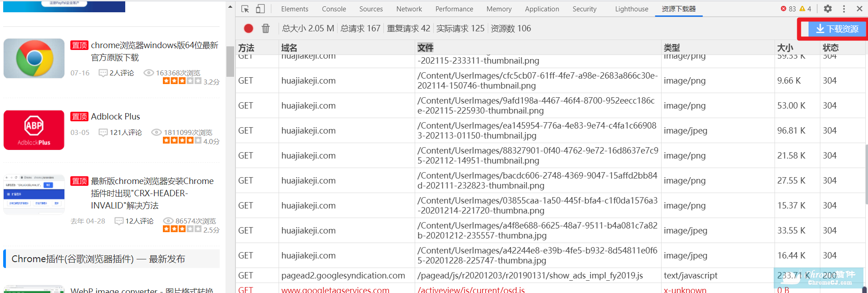Toggle the device toolbar icon
Image resolution: width=868 pixels, height=293 pixels.
(260, 9)
